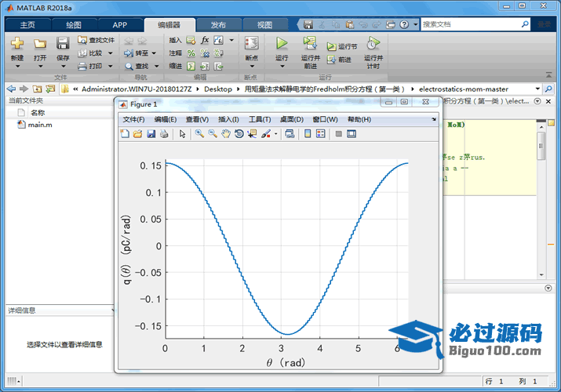Click show plot tools icon
This screenshot has height=392, width=561.
(352, 134)
